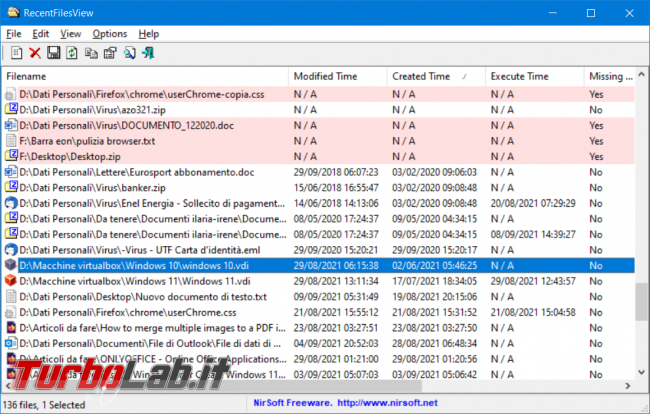Click Modified Time 09/09/2021 05:31:49 cell
Viewport: 650px width, 414px height.
(x=336, y=297)
